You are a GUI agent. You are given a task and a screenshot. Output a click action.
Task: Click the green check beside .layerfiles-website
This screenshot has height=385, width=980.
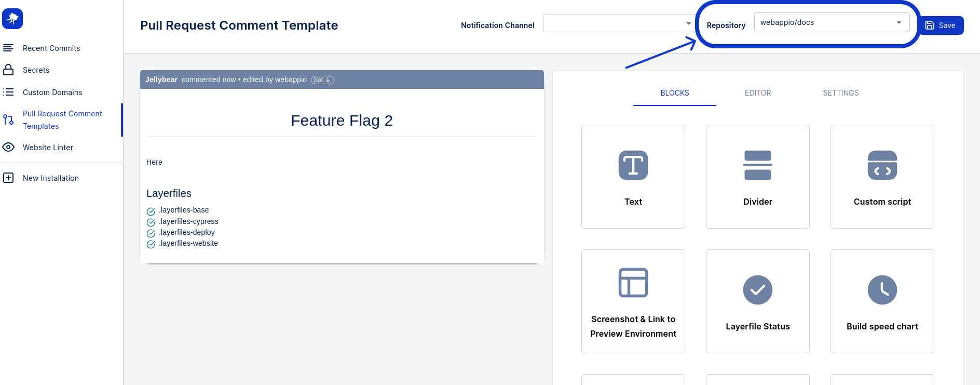point(151,244)
